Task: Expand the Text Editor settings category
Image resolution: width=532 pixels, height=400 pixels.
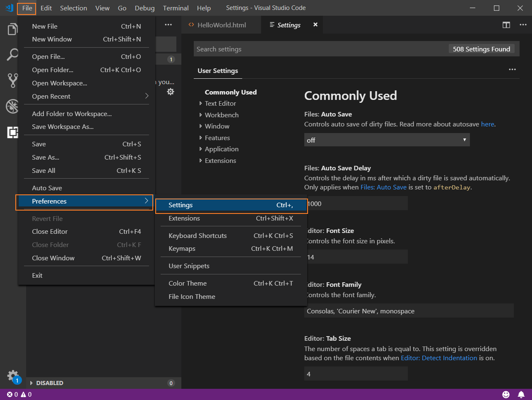Action: click(x=220, y=104)
